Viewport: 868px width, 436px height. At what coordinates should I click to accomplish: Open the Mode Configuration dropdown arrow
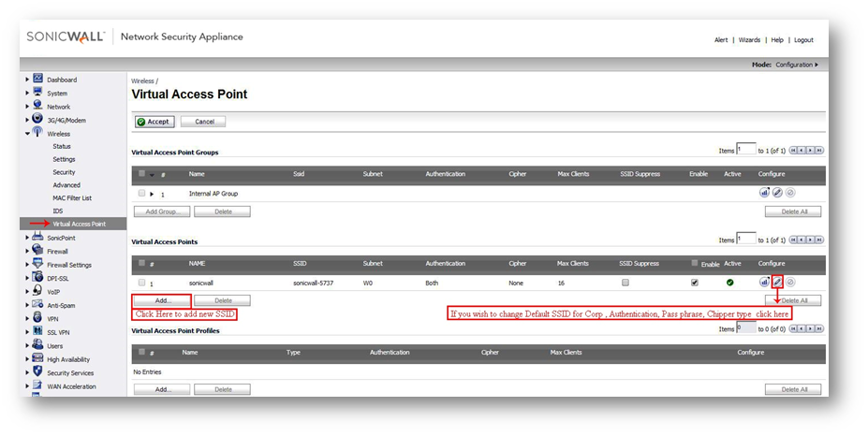tap(817, 65)
